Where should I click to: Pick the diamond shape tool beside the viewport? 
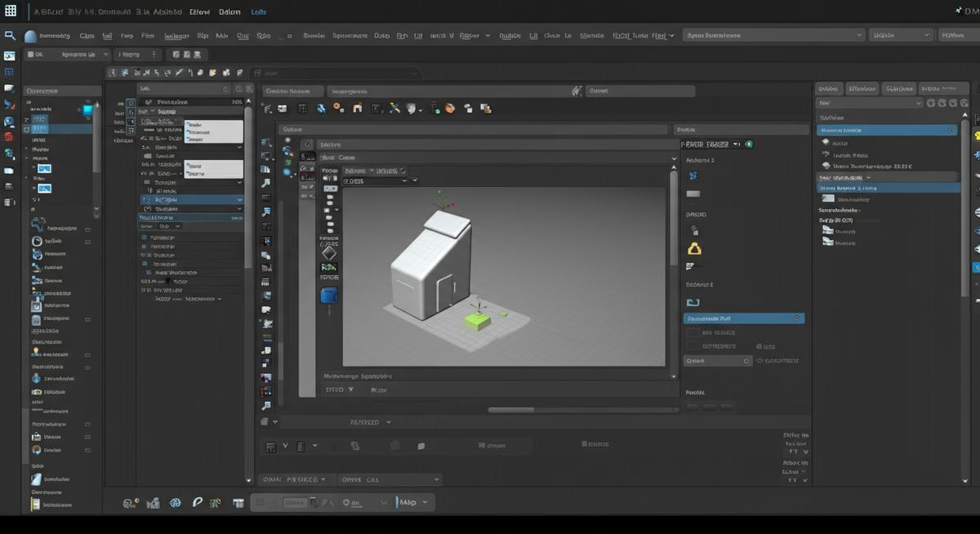pos(328,254)
